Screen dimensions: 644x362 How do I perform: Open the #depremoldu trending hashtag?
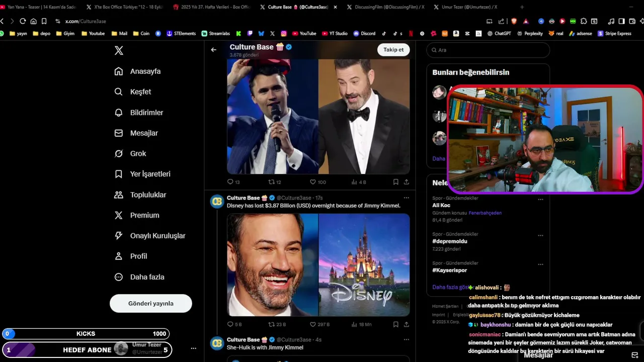click(x=450, y=241)
